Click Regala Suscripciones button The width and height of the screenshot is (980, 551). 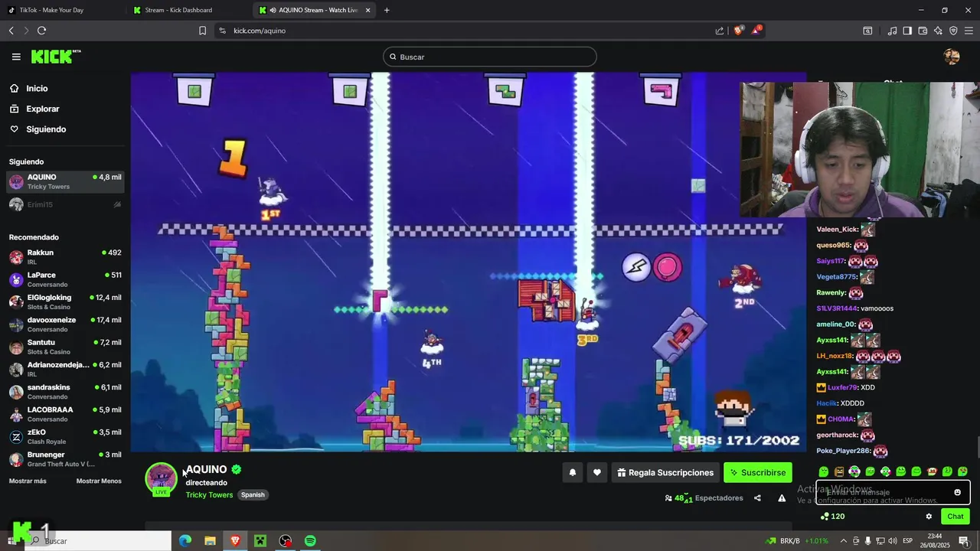click(x=665, y=473)
